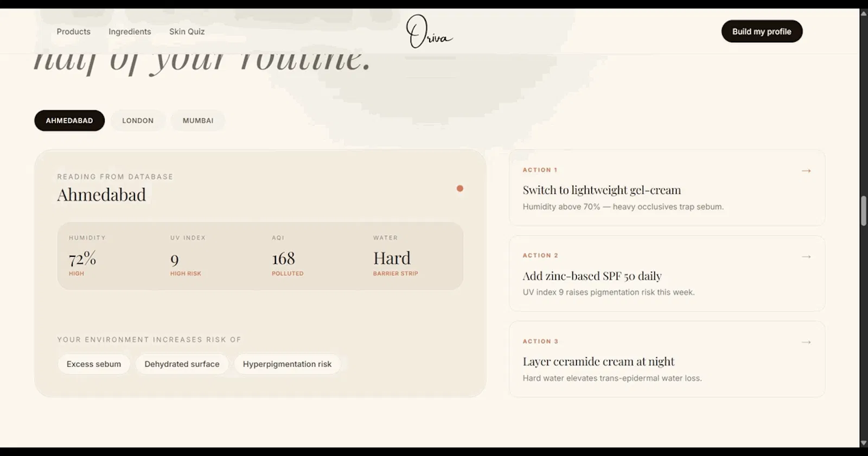
Task: Click the 'ACTION 2' label
Action: tap(540, 256)
